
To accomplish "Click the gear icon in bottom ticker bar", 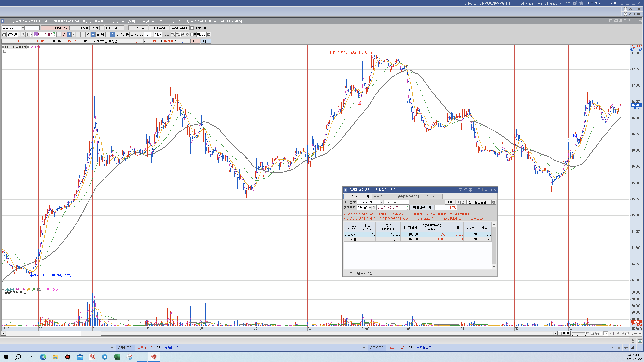I will (x=619, y=348).
